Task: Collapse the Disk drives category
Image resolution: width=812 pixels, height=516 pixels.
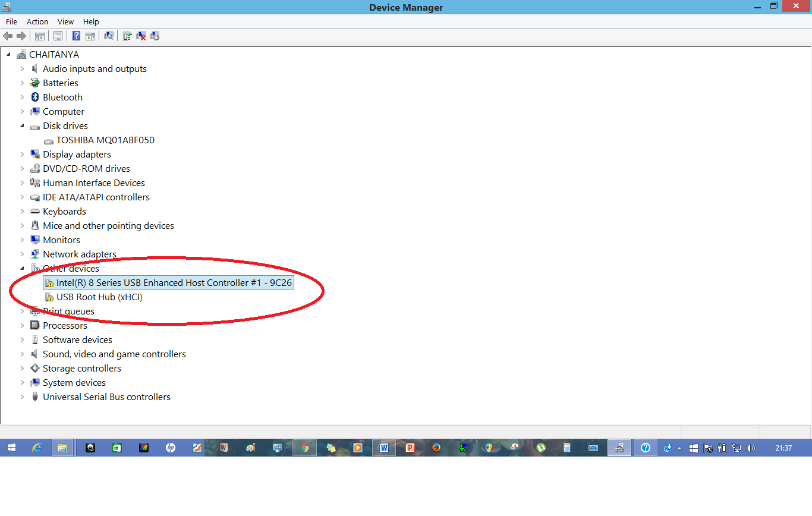Action: [x=23, y=126]
